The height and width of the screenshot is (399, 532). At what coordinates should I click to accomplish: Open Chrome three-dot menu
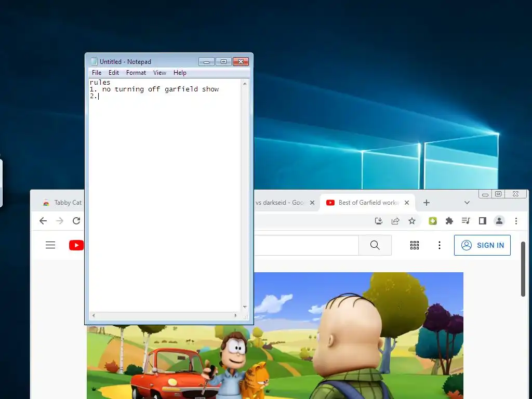point(516,221)
